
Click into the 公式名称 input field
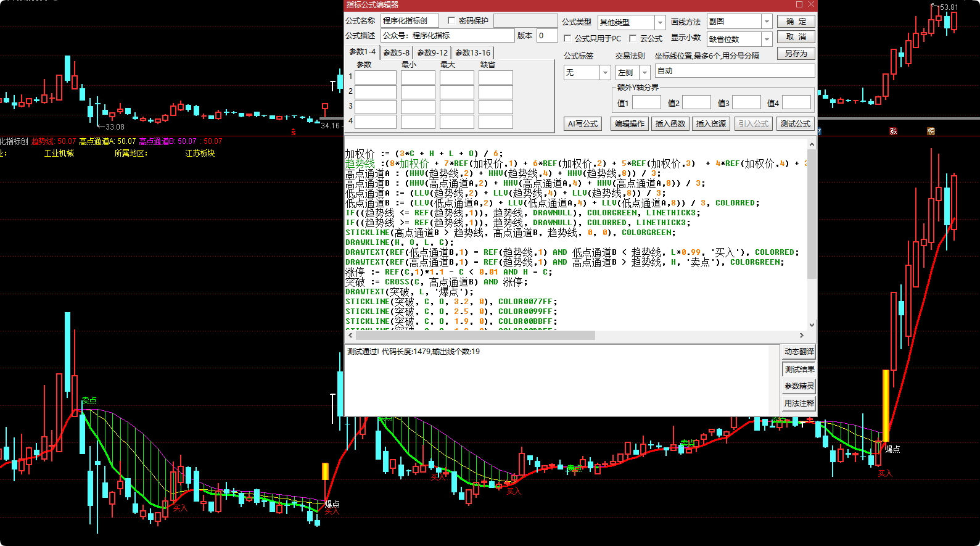pyautogui.click(x=409, y=21)
